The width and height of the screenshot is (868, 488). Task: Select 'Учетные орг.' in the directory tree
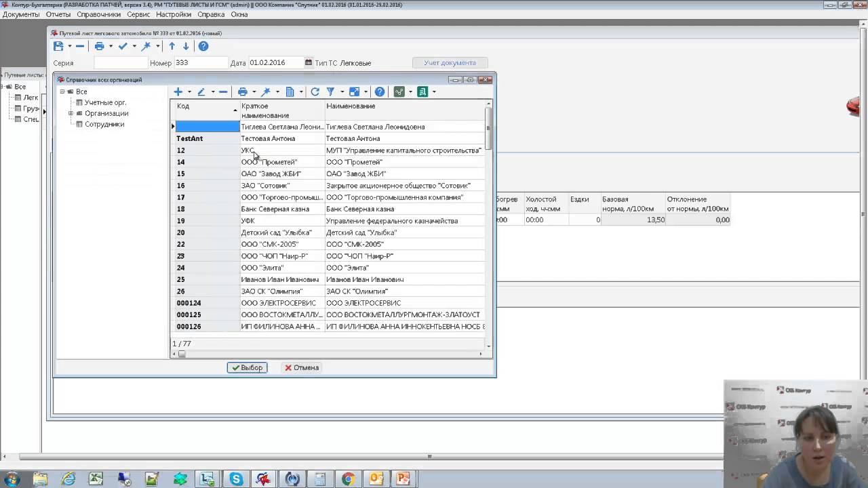point(105,102)
